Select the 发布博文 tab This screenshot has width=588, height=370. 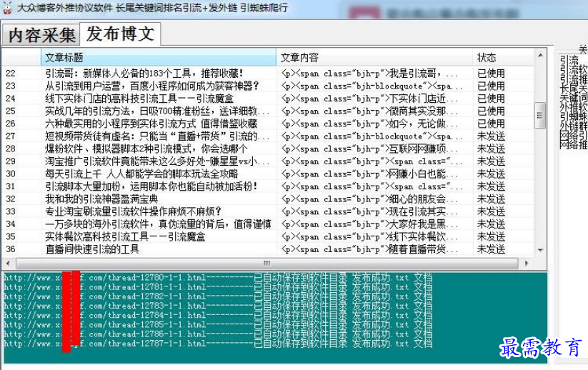[120, 34]
